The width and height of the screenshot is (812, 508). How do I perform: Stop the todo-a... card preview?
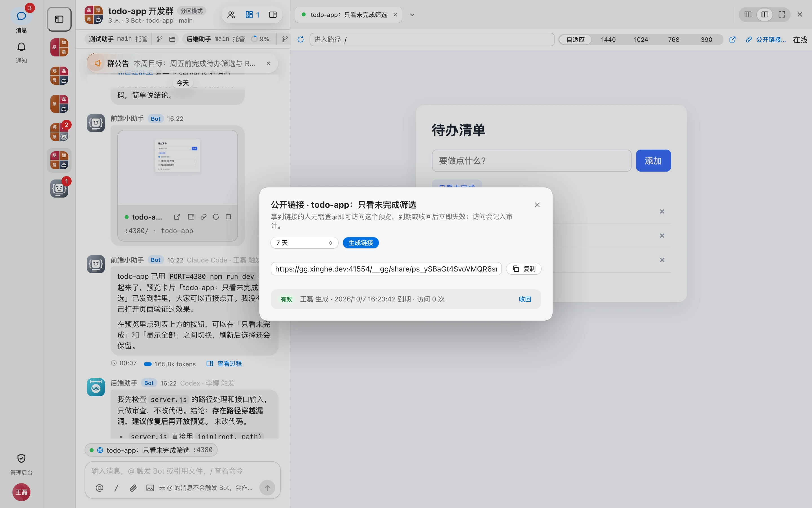(x=228, y=217)
